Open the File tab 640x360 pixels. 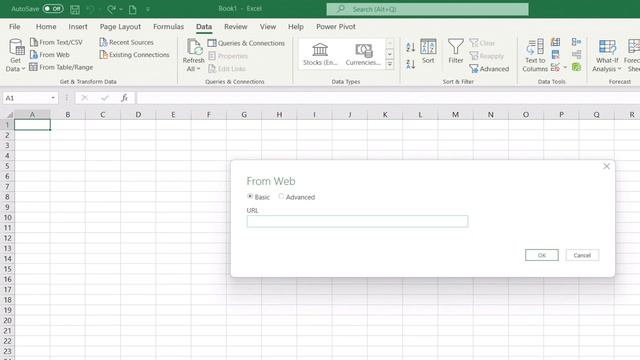pyautogui.click(x=15, y=27)
